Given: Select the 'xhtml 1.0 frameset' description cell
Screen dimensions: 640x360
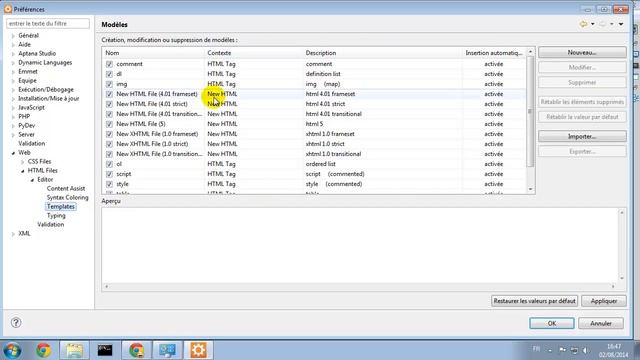Looking at the screenshot, I should coord(330,134).
